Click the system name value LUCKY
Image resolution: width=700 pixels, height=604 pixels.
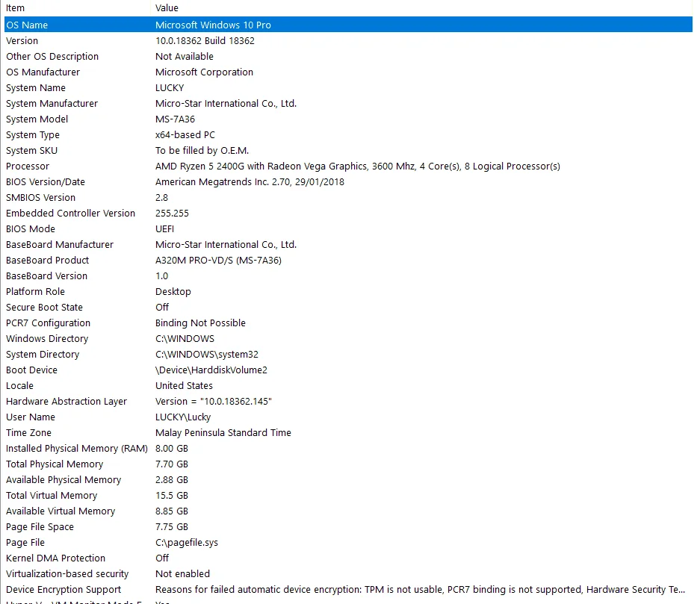(170, 88)
